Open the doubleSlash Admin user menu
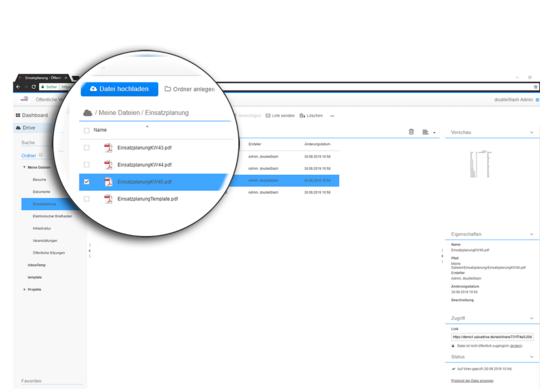The height and width of the screenshot is (389, 540). (x=513, y=99)
